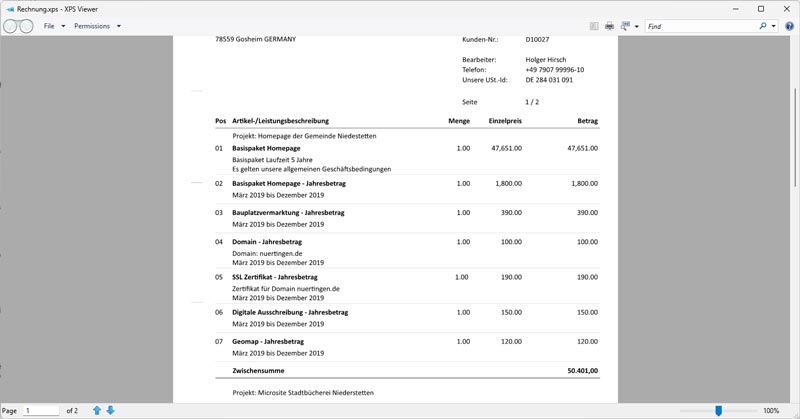Open the Permissions menu

[92, 26]
